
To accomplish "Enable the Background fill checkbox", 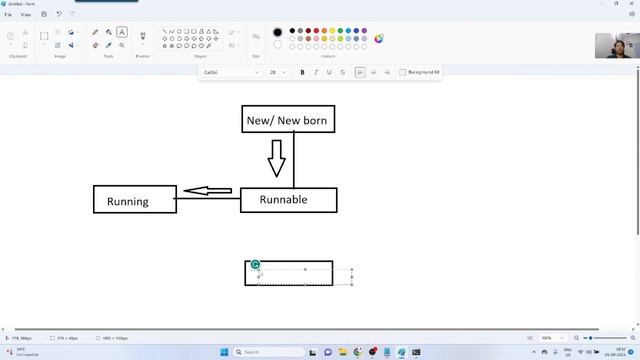I will (402, 72).
